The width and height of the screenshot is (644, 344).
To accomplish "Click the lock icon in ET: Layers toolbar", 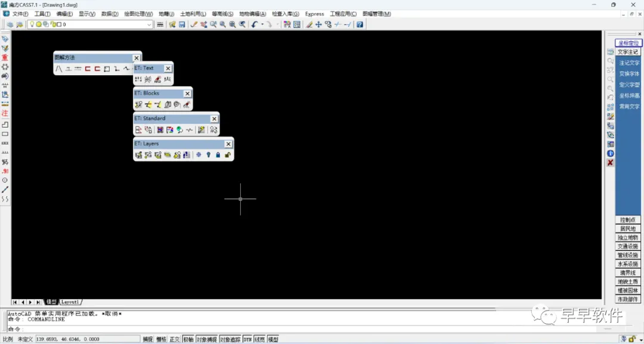I will (218, 155).
